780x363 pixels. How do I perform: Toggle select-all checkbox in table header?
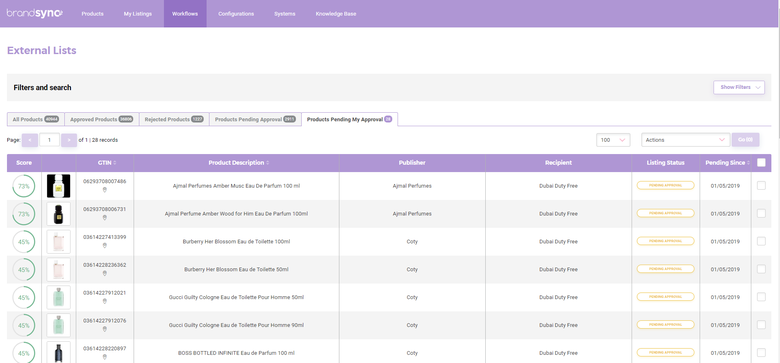(x=761, y=163)
